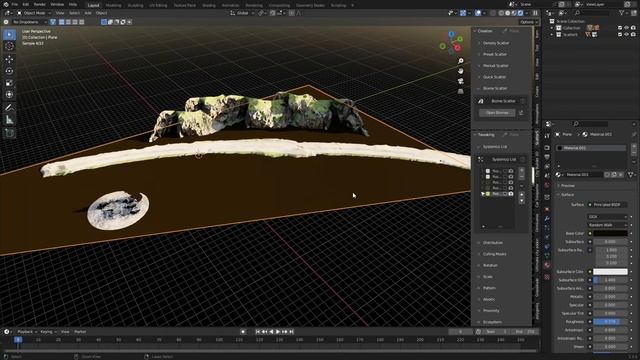Click the current frame marker on timeline
Viewport: 640px width, 360px height.
click(18, 340)
